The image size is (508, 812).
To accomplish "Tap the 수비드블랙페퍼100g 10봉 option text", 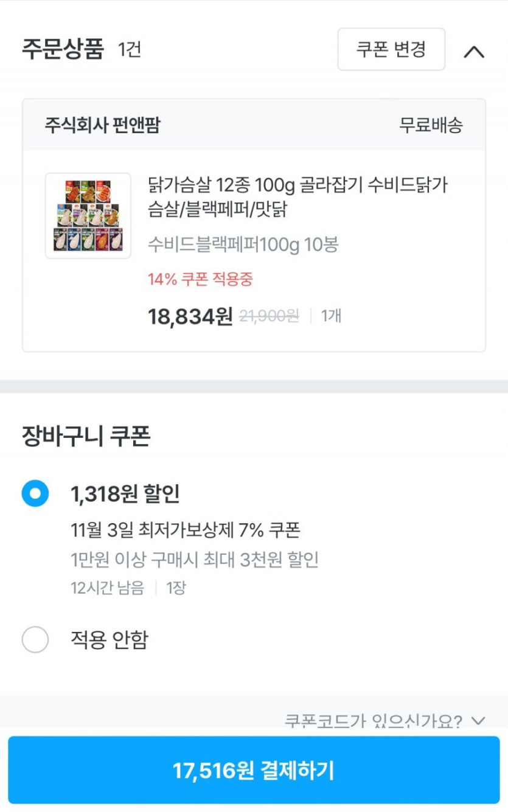I will click(x=243, y=245).
